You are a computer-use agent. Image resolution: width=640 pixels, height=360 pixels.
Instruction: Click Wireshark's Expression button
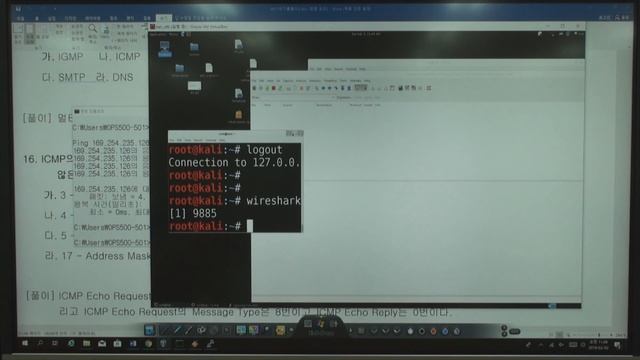click(344, 98)
